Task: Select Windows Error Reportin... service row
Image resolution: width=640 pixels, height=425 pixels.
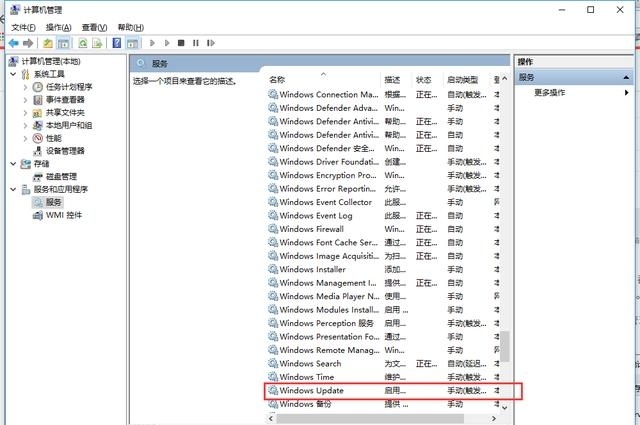Action: [x=383, y=188]
